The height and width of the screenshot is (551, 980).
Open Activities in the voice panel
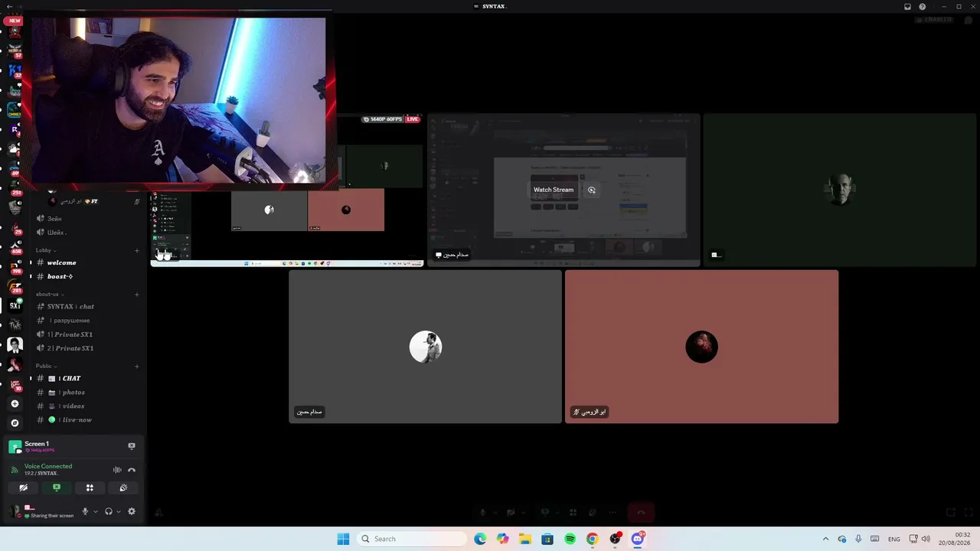[90, 487]
